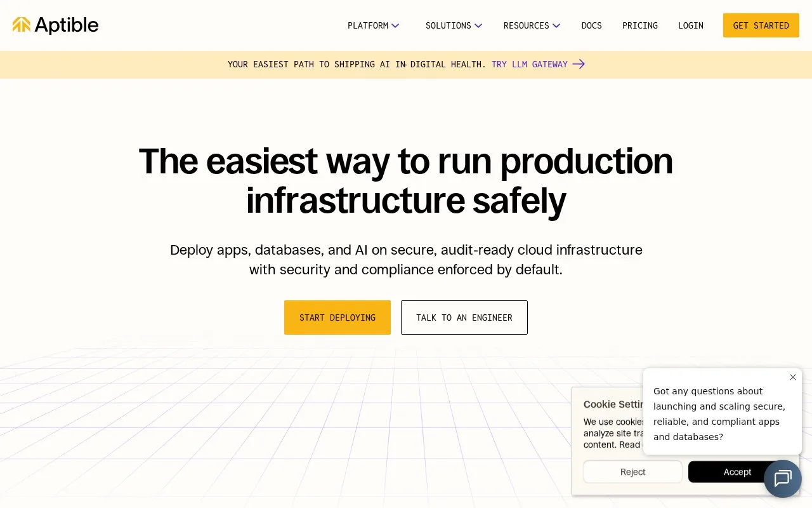This screenshot has width=812, height=508.
Task: Click the Aptible logo in the header
Action: (x=55, y=25)
